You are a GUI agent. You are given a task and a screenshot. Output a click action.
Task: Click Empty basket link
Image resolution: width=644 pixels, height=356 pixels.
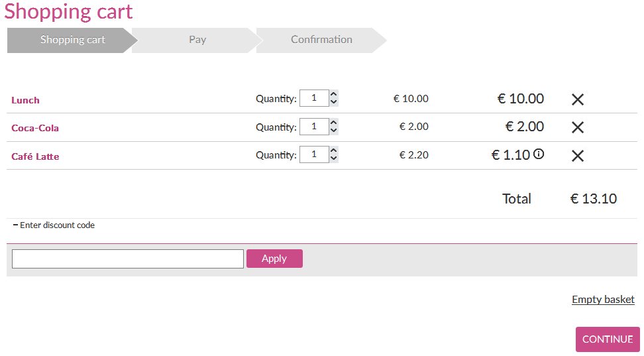[x=603, y=300]
